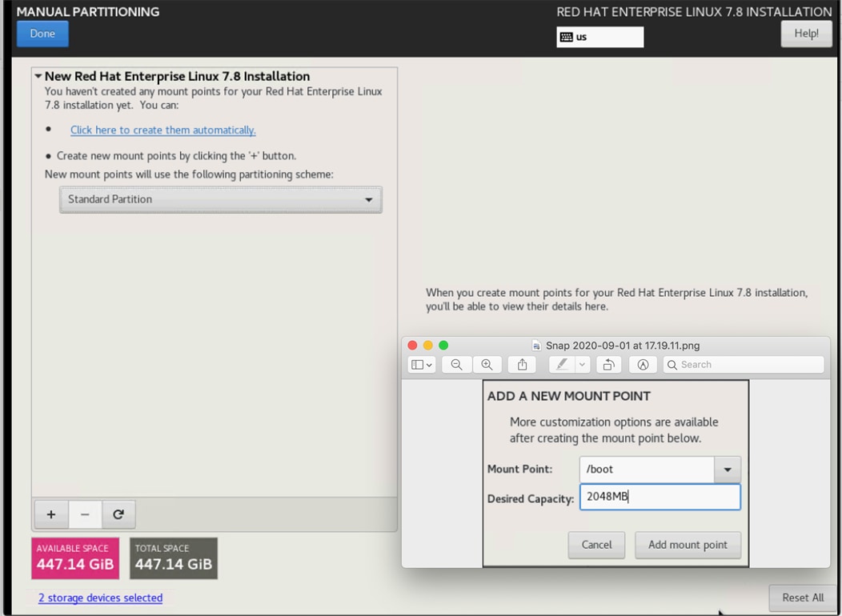Viewport: 842px width, 616px height.
Task: Click the minus button to remove mount point
Action: (85, 514)
